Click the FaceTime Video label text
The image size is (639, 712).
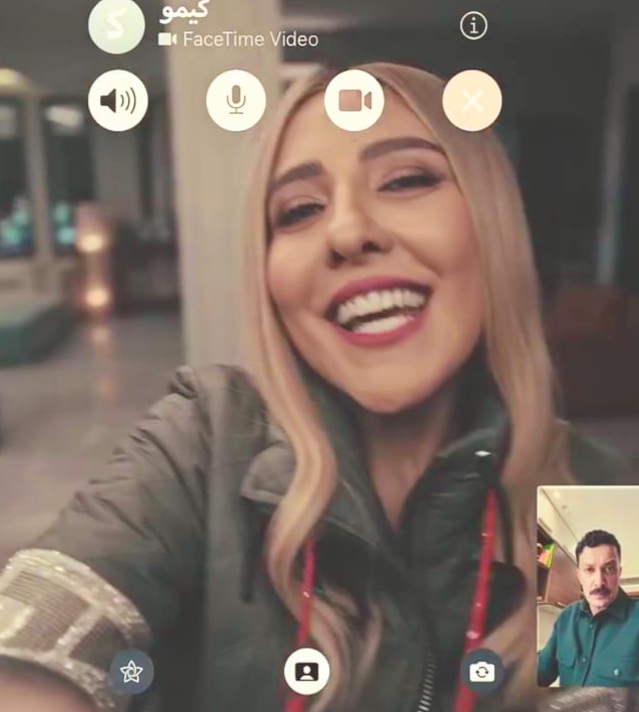pyautogui.click(x=250, y=40)
